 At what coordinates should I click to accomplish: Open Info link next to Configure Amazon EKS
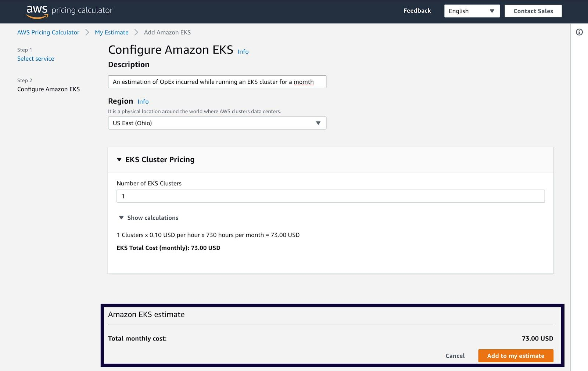[243, 52]
